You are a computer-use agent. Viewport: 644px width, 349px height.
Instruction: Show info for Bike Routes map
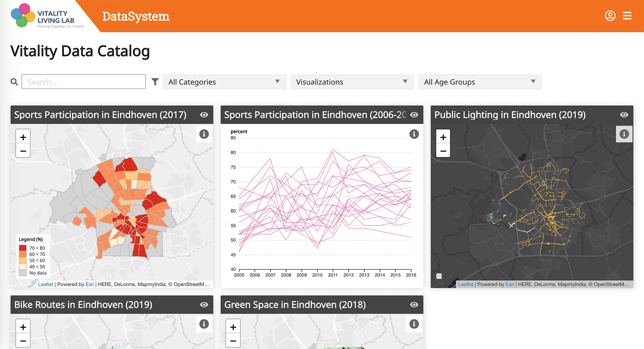[x=204, y=324]
